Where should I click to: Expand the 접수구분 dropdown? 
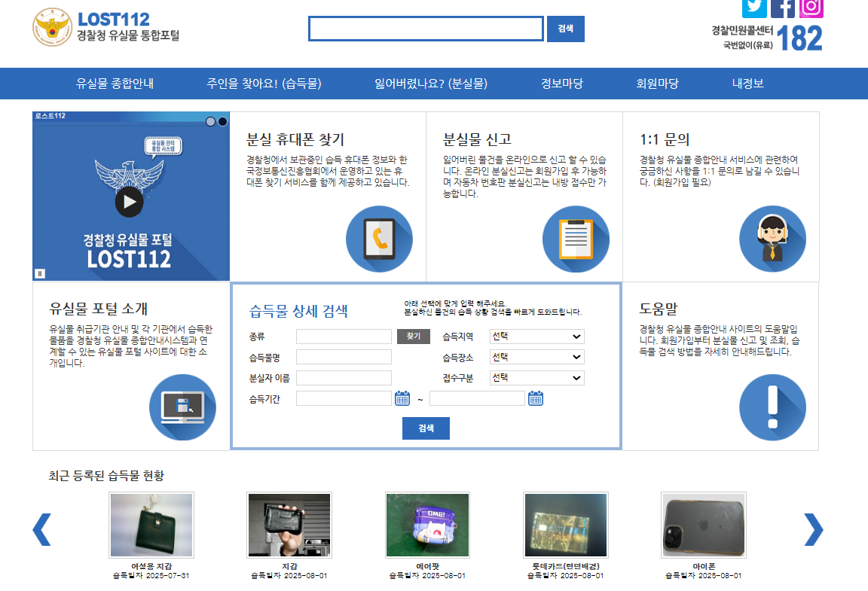(x=536, y=377)
